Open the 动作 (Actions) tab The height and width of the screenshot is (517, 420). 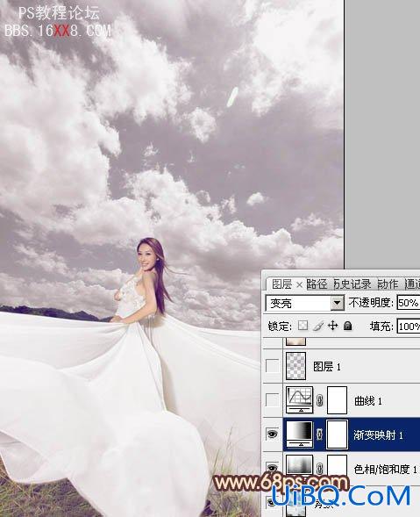click(x=388, y=284)
